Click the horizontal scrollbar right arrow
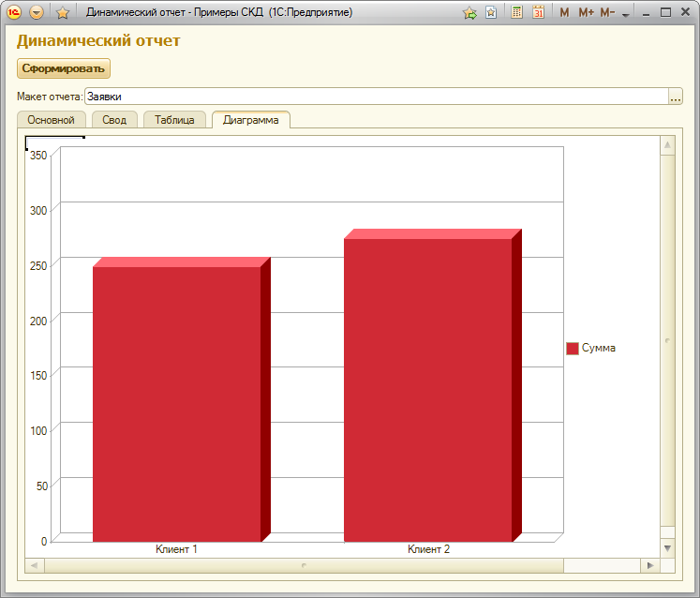Image resolution: width=700 pixels, height=598 pixels. pyautogui.click(x=650, y=565)
